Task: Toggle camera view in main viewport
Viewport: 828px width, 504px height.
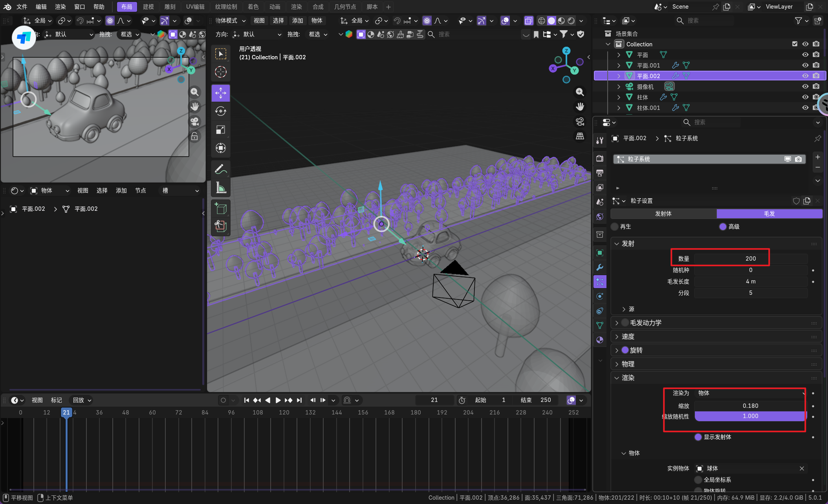Action: click(x=580, y=122)
